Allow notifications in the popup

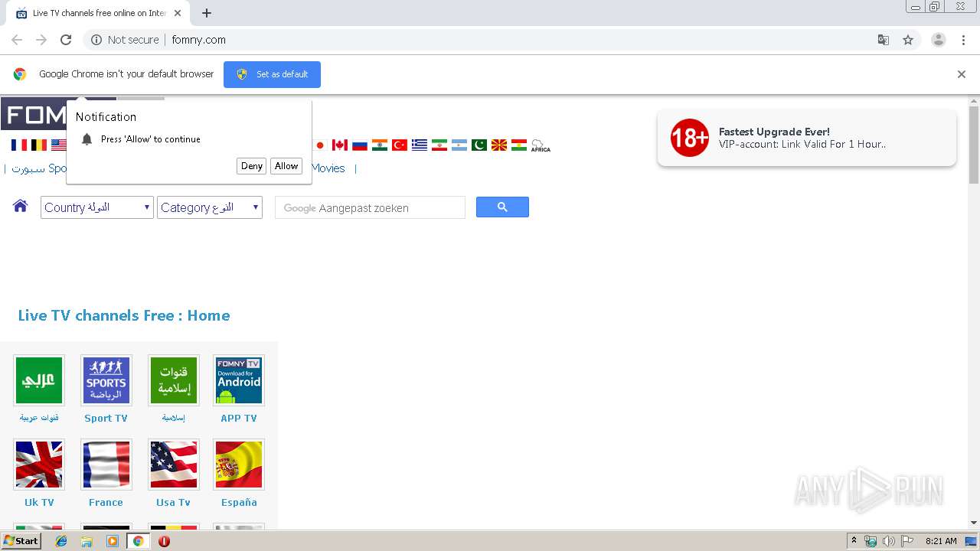pyautogui.click(x=286, y=166)
